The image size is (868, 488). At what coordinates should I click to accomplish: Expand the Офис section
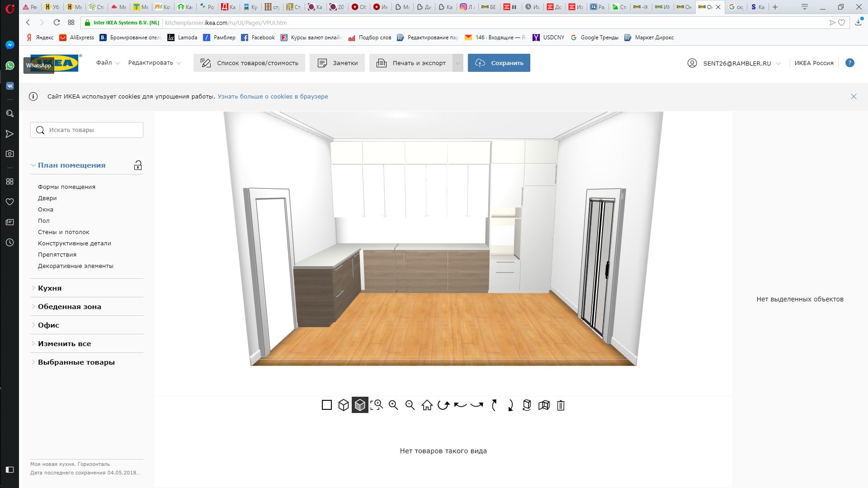48,325
